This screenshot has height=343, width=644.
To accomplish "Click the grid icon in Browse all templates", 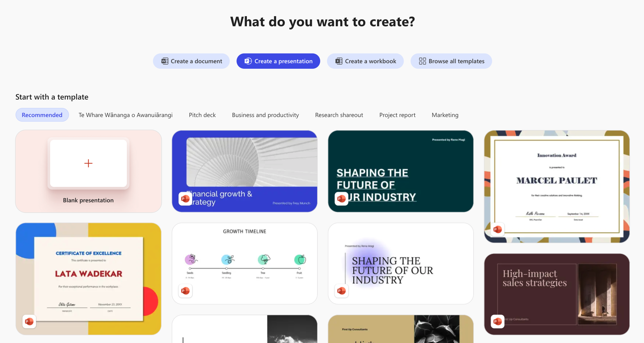I will point(422,61).
